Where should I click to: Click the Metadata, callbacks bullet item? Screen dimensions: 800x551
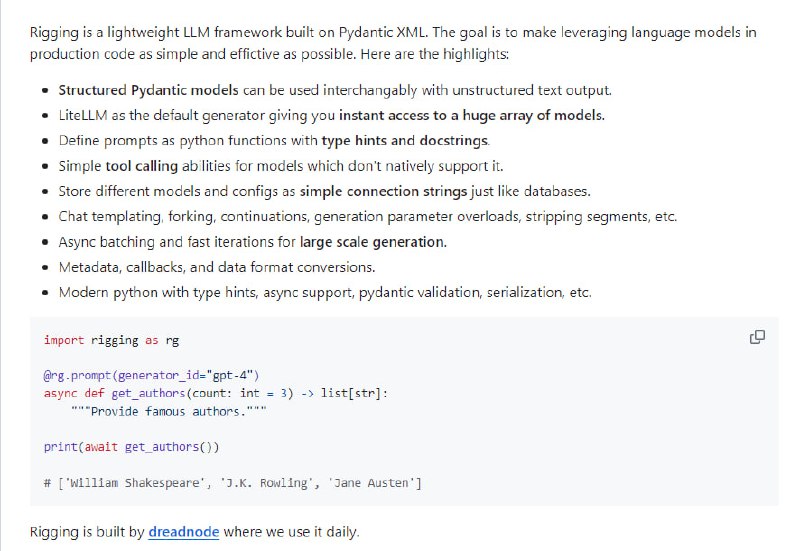click(x=217, y=267)
